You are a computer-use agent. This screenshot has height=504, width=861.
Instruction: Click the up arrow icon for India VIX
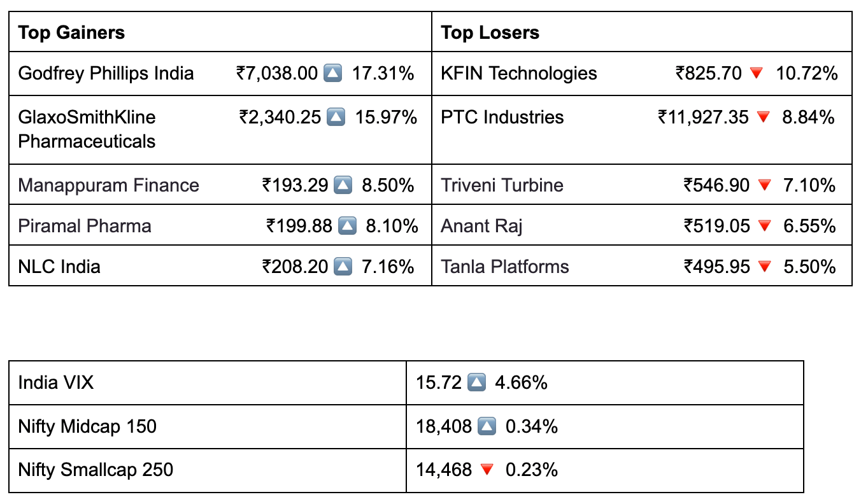(476, 382)
